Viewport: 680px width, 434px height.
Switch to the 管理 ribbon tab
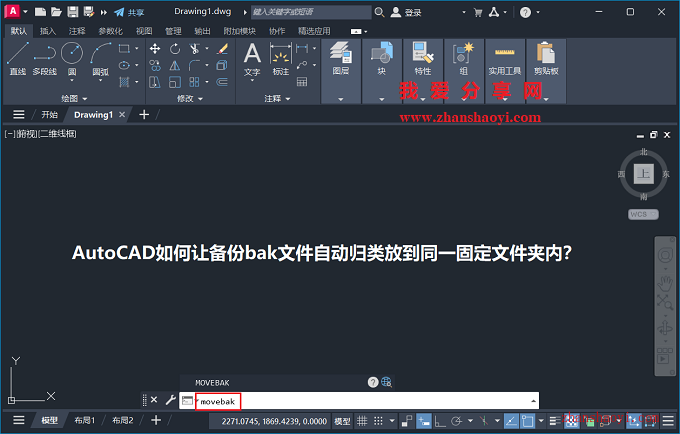click(x=173, y=31)
